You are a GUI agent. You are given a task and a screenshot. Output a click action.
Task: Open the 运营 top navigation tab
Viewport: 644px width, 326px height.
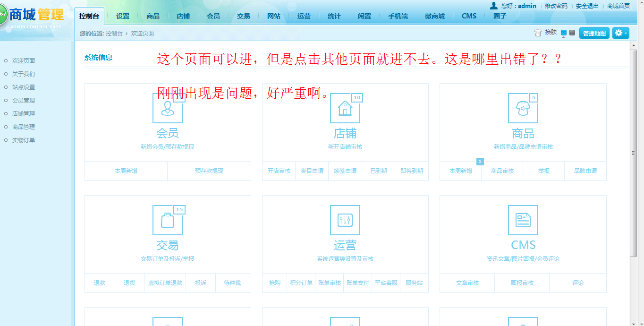coord(304,16)
